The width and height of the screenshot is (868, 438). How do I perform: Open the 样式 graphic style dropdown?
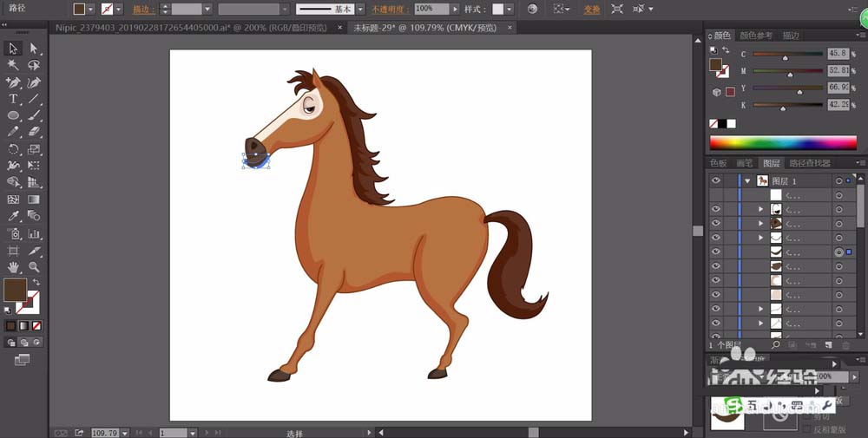point(510,10)
